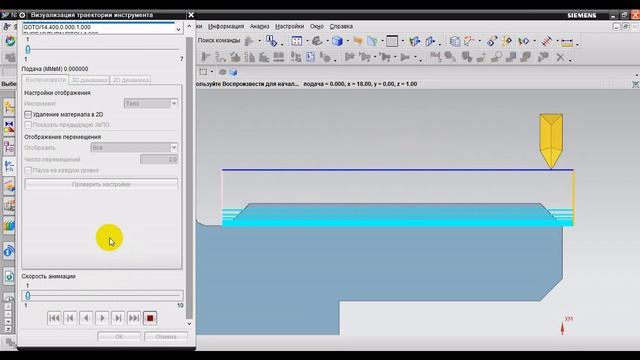Click the dotted rectangle selection filter icon
This screenshot has width=640, height=360.
click(203, 72)
